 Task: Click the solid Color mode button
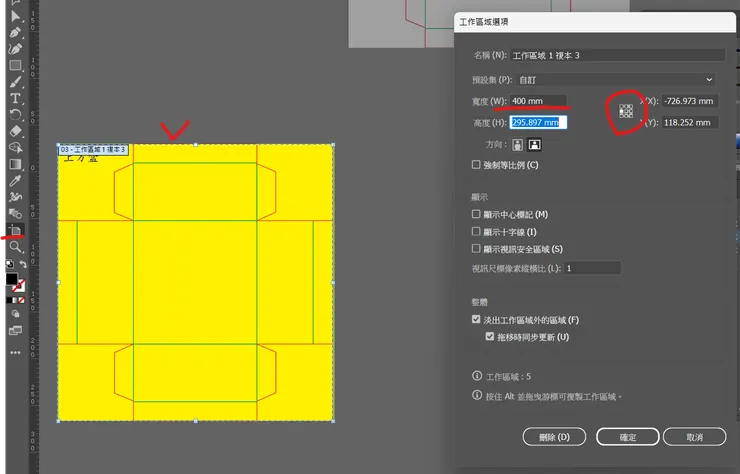pos(9,300)
